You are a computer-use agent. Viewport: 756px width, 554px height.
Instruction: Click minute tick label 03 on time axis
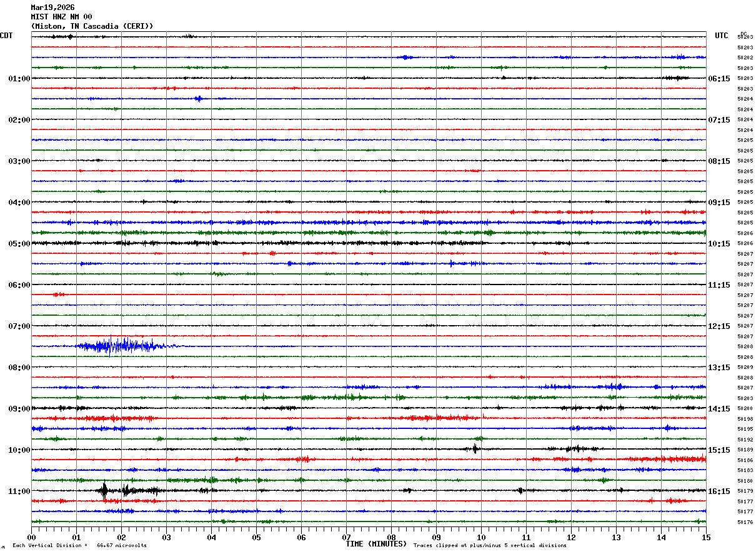pos(166,537)
